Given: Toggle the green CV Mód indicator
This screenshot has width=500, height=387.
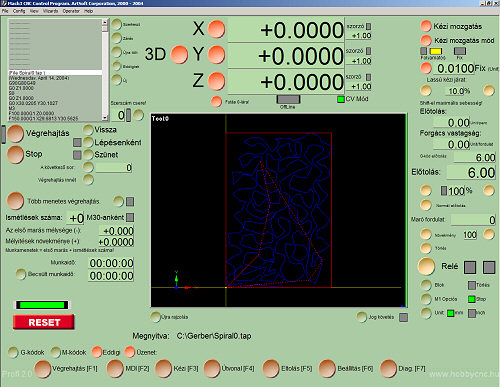Looking at the screenshot, I should [x=341, y=99].
